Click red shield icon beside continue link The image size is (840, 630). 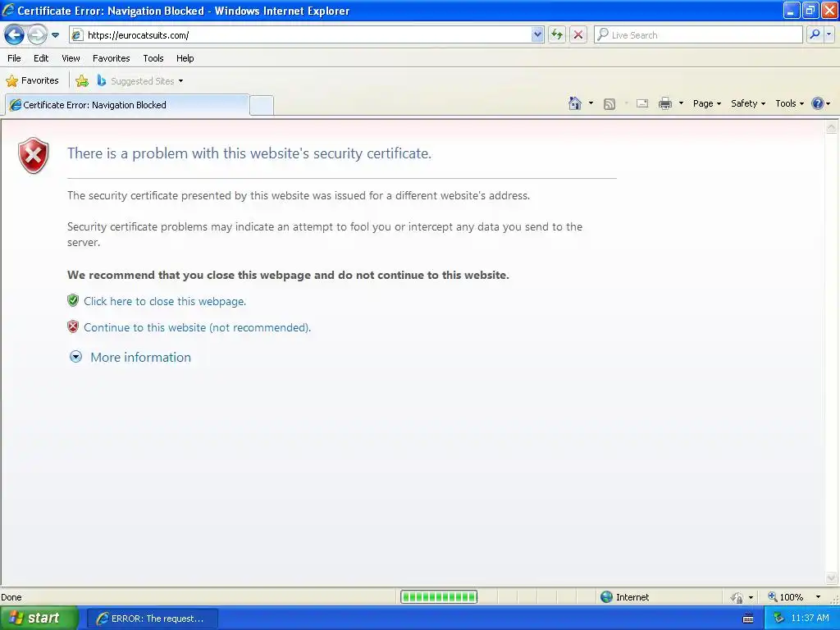(73, 326)
